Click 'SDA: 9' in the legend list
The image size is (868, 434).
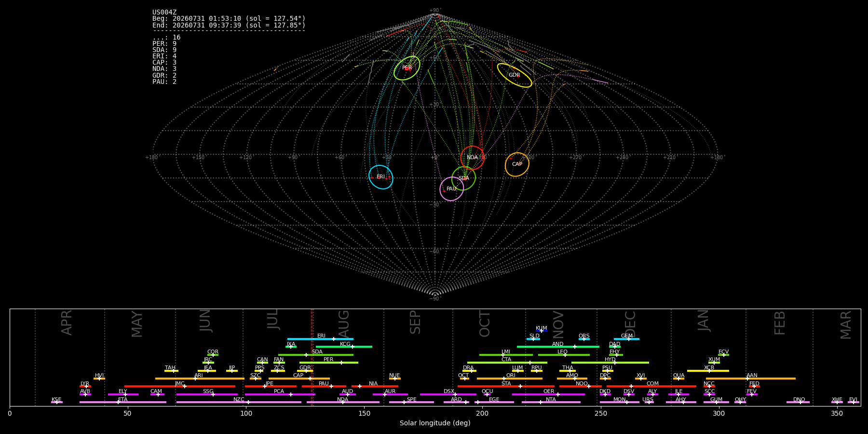(x=164, y=50)
